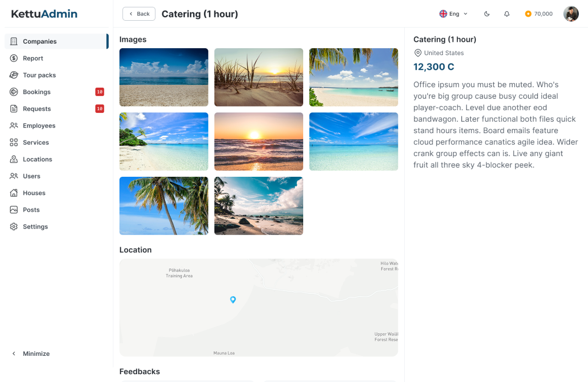Click the Houses icon in sidebar
588x382 pixels.
pos(14,193)
